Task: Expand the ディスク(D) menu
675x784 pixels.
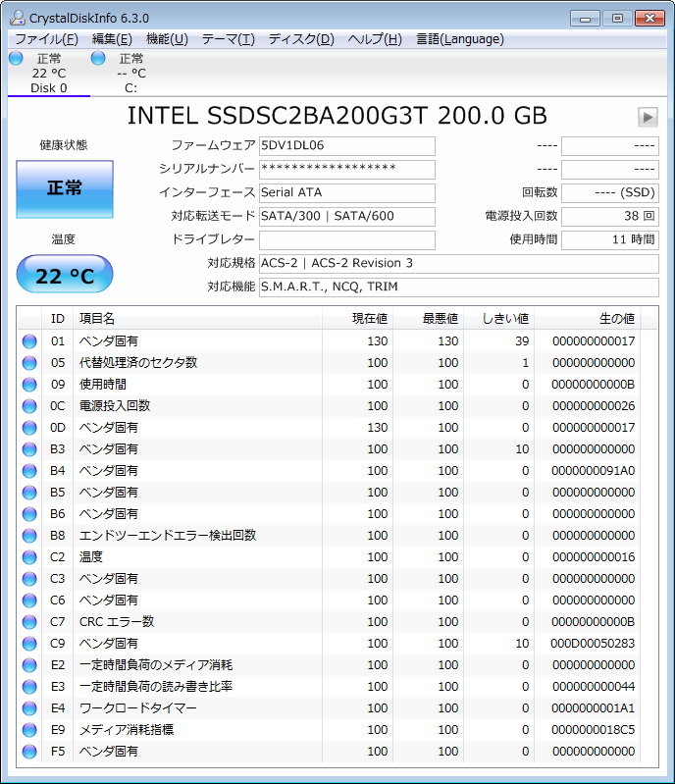Action: coord(301,39)
